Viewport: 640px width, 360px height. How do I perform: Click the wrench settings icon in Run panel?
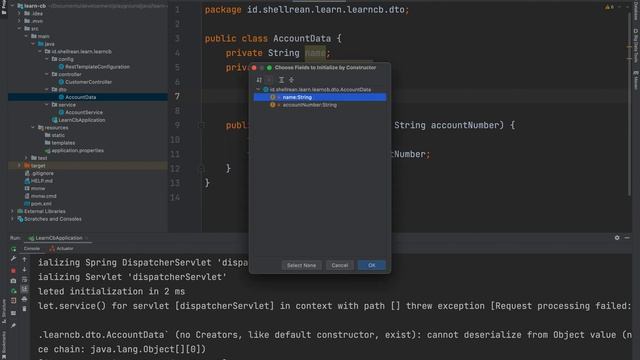tap(13, 259)
